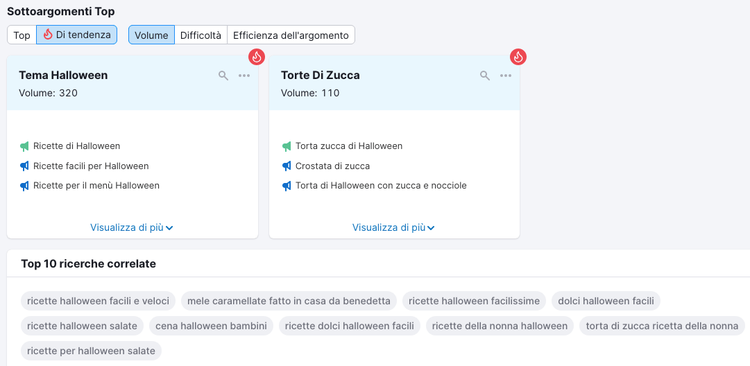Click the search icon on Tema Halloween card

223,76
